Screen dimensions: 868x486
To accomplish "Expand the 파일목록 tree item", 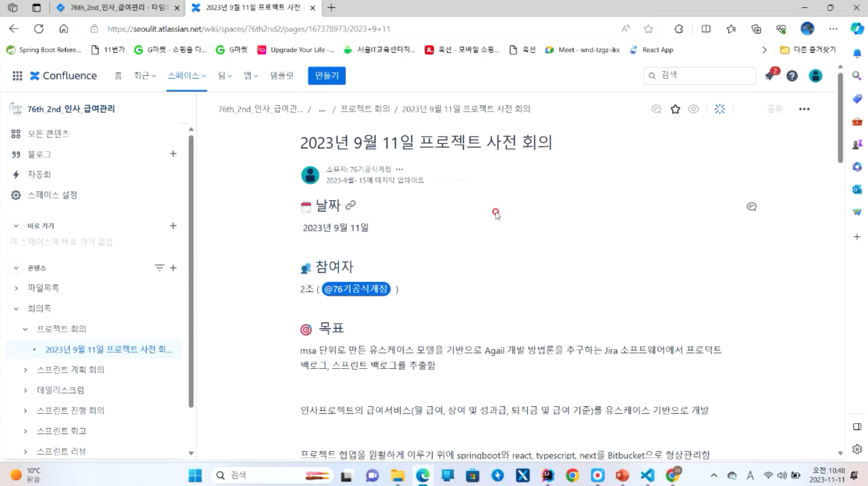I will [x=16, y=288].
